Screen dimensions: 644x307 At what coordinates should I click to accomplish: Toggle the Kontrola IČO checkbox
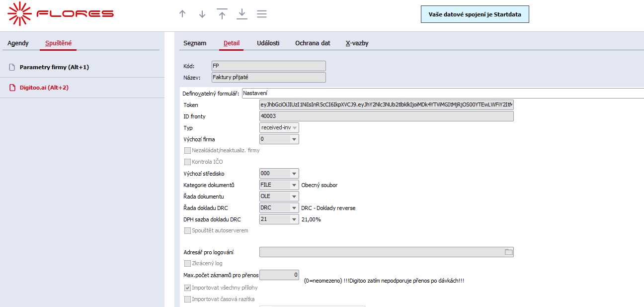coord(187,162)
